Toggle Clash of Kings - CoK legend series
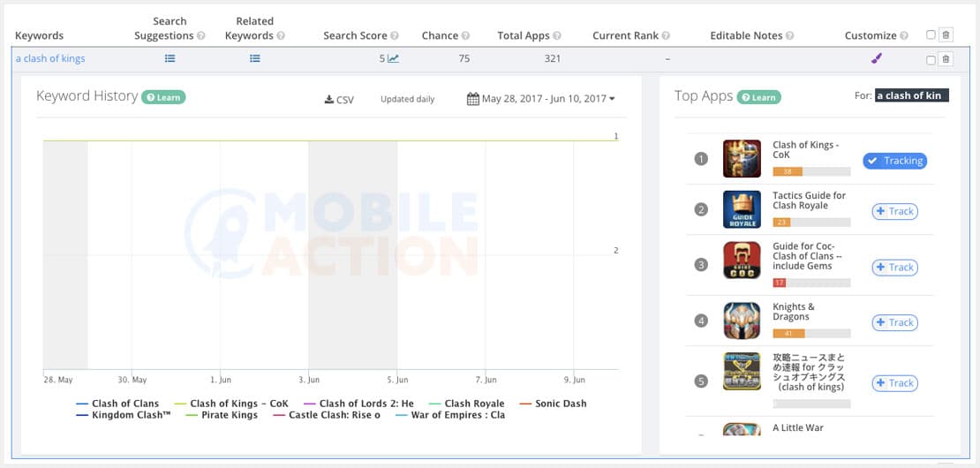 [231, 404]
